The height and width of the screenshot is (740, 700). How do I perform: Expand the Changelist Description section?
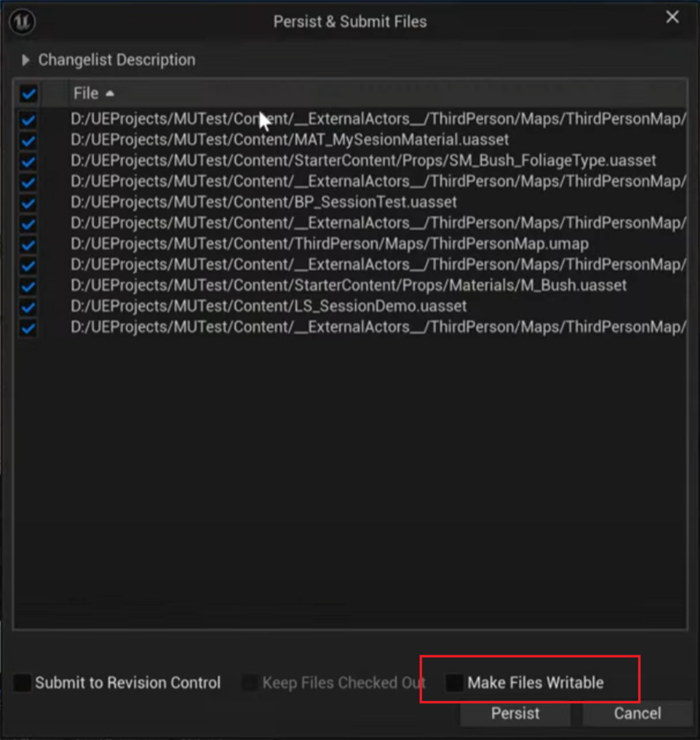(25, 60)
